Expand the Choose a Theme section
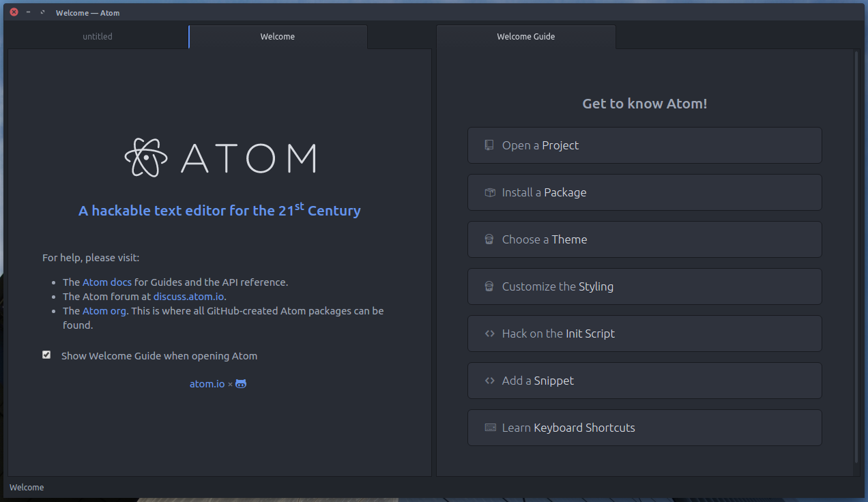 [644, 239]
